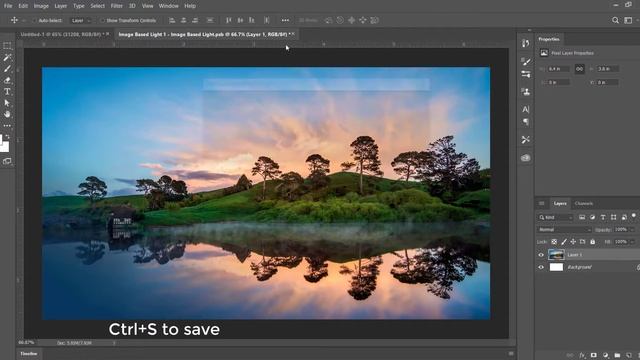Toggle lock position icon
This screenshot has height=360, width=640.
coord(573,242)
